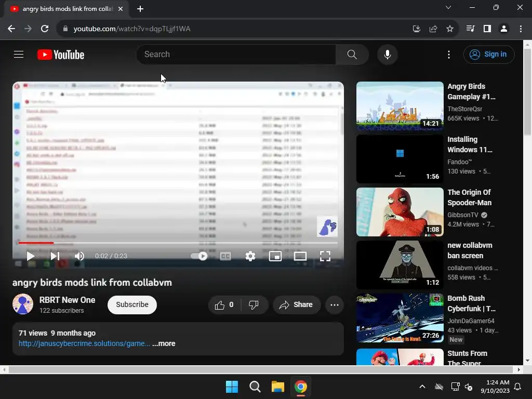Click the page vertical scrollbar
The width and height of the screenshot is (532, 399).
(x=527, y=91)
